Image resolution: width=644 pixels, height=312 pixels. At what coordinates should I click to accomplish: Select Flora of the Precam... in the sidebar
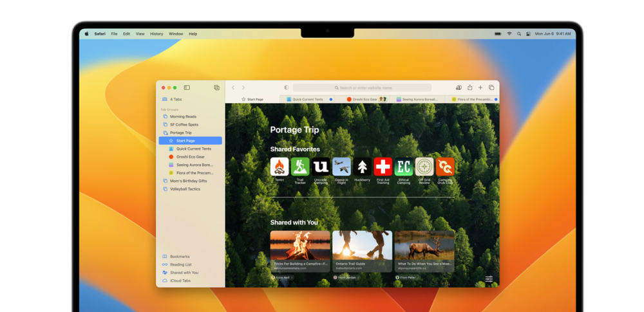click(190, 173)
